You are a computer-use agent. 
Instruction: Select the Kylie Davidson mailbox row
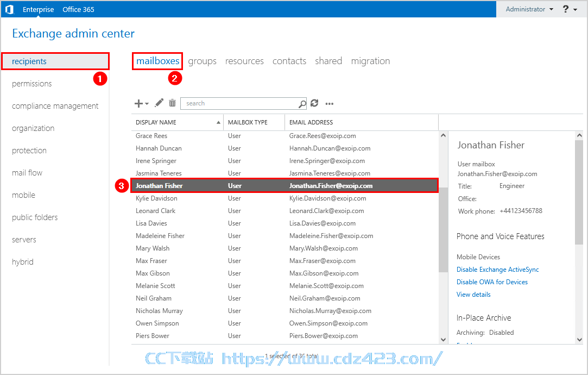(284, 198)
